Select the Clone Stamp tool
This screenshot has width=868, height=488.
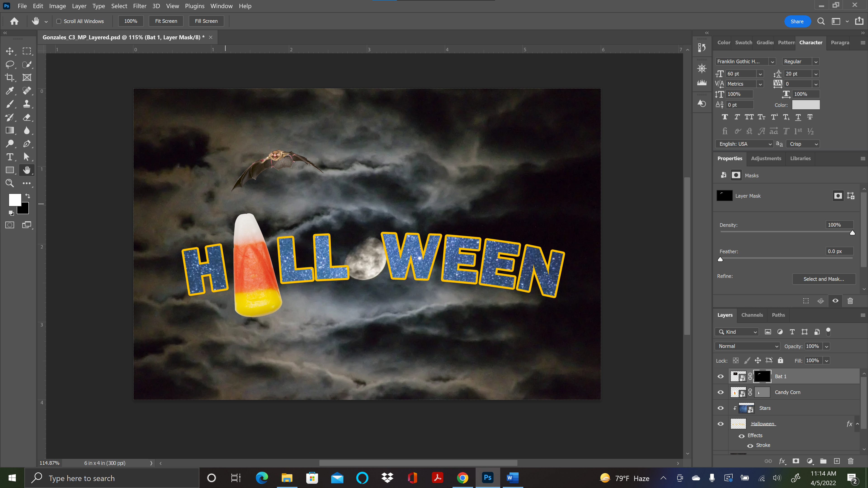(x=27, y=104)
